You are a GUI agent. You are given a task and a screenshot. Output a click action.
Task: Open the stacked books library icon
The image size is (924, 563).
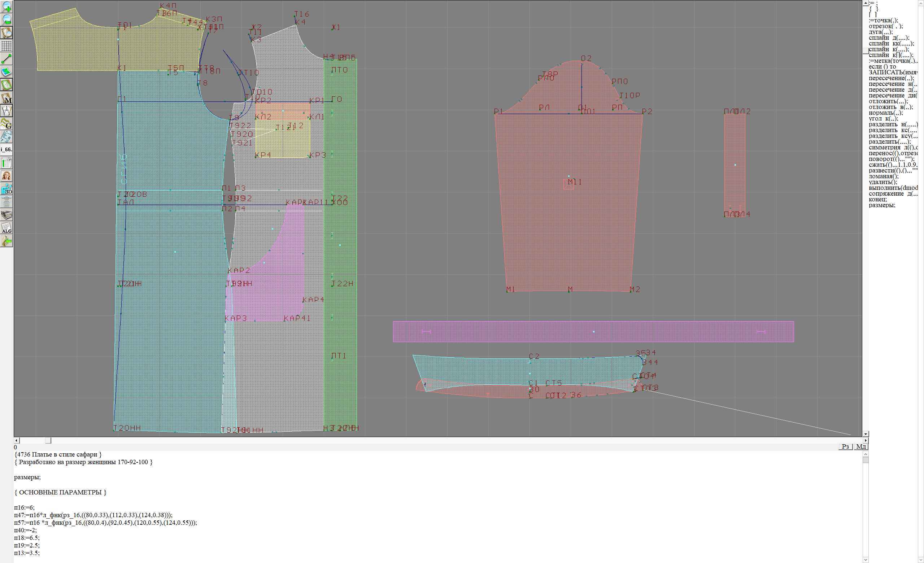7,215
